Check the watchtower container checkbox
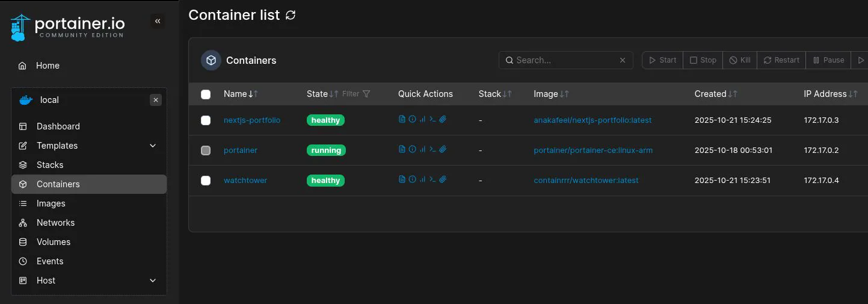 (x=206, y=181)
